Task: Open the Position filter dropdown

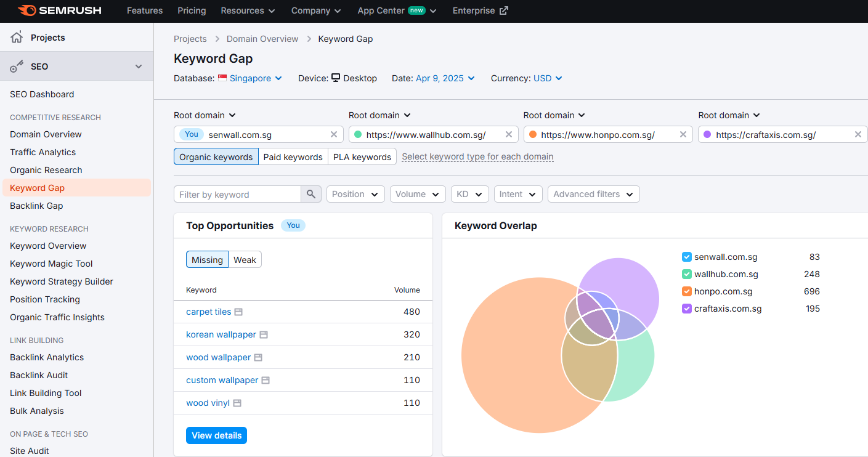Action: point(355,194)
